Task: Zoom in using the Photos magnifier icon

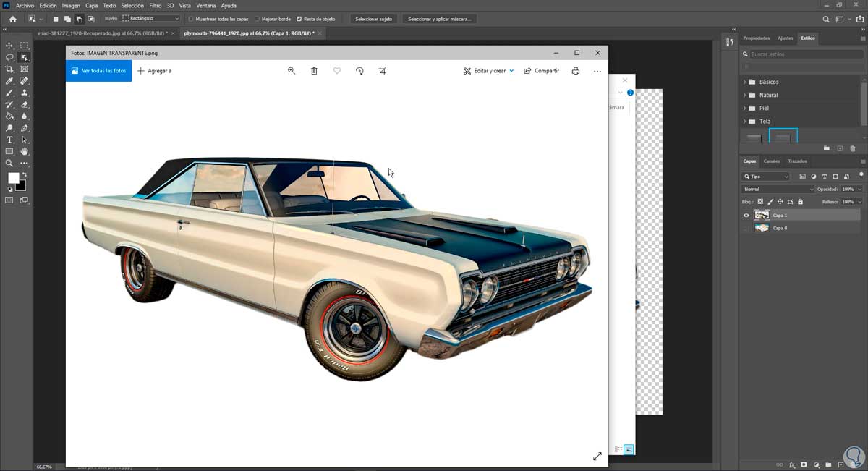Action: pyautogui.click(x=292, y=71)
